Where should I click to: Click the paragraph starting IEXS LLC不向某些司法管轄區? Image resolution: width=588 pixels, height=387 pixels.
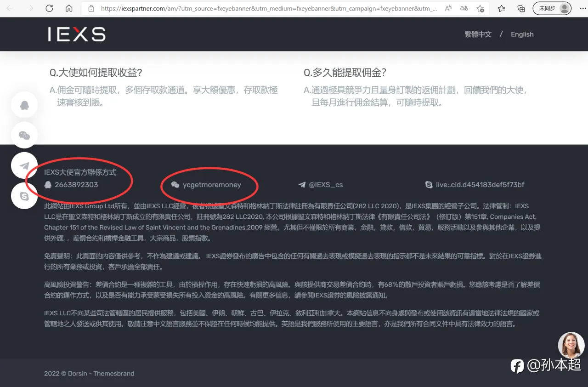click(292, 318)
